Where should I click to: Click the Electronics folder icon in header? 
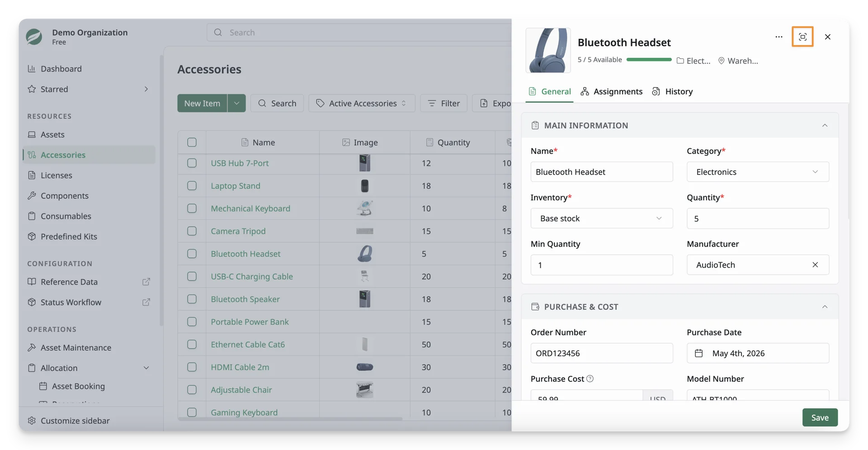[680, 61]
